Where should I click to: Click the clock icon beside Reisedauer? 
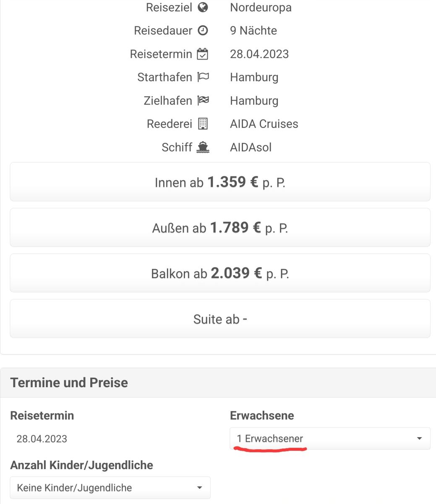pyautogui.click(x=203, y=30)
